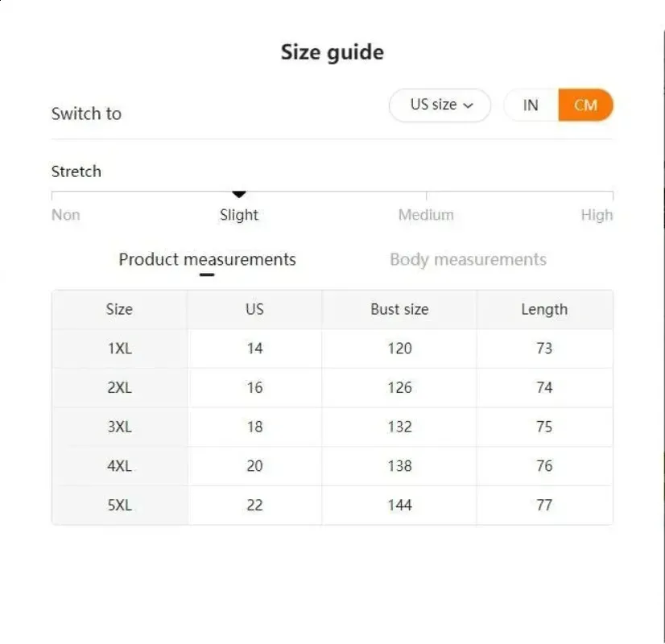Click the High stretch label
The image size is (665, 644).
click(597, 215)
